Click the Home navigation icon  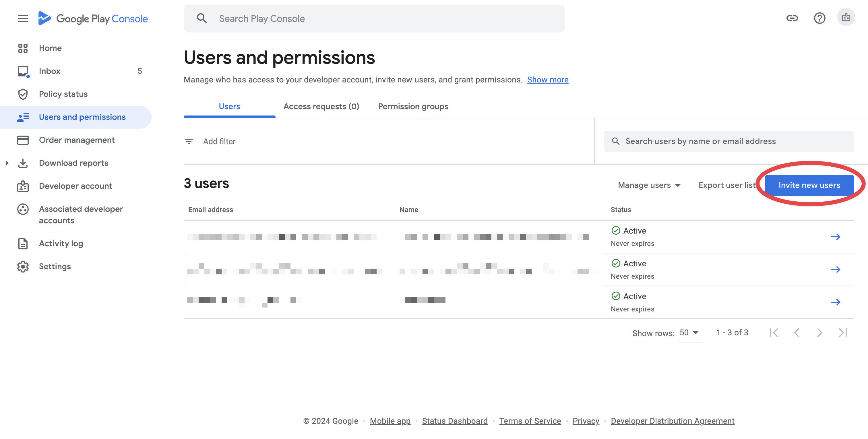coord(23,48)
